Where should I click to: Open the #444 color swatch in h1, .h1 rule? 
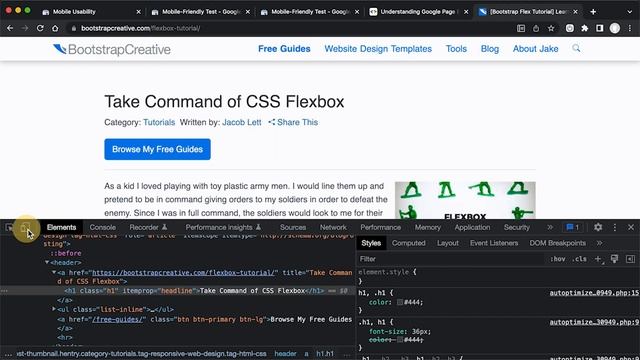(400, 302)
